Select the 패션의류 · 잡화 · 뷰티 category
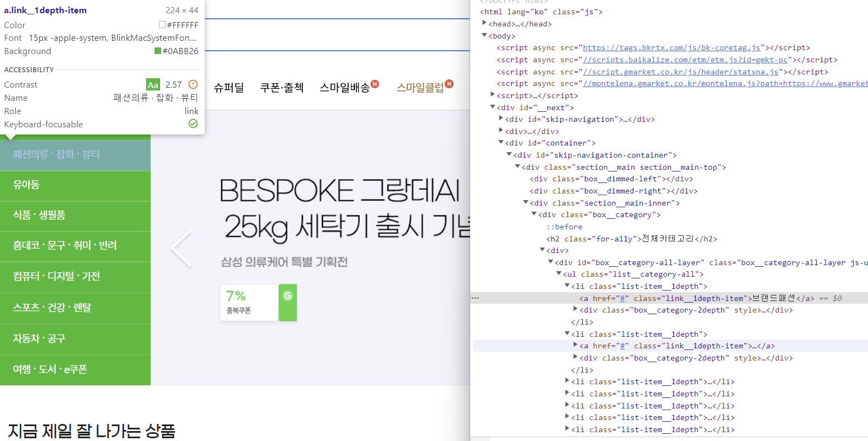 [x=75, y=155]
